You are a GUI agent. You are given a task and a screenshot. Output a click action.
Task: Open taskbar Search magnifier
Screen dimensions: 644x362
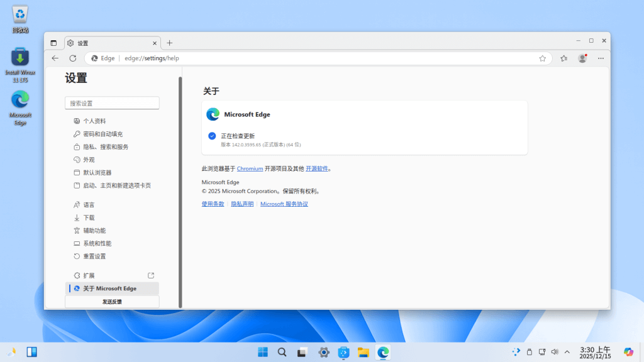coord(282,352)
